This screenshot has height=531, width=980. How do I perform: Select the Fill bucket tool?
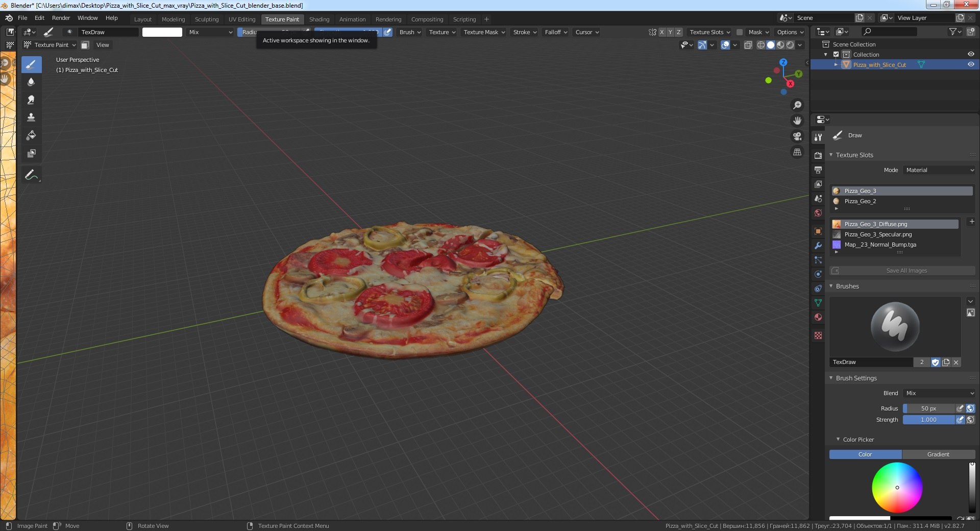[x=31, y=136]
